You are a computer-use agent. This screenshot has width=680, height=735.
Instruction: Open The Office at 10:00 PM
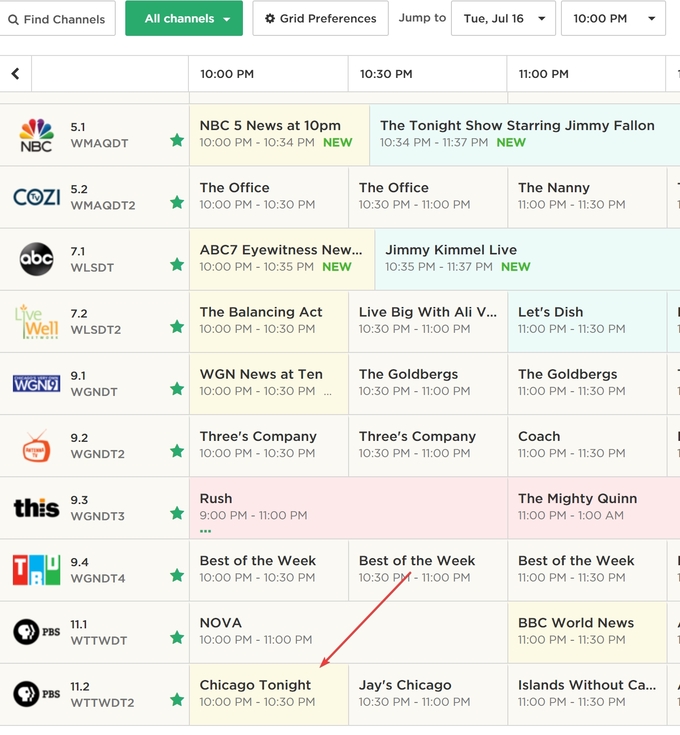269,197
